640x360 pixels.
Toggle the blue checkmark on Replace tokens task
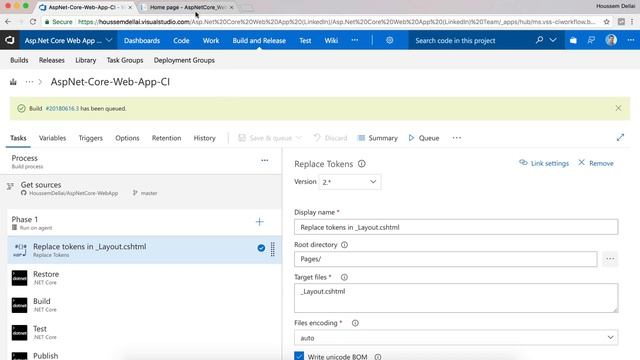(x=261, y=248)
